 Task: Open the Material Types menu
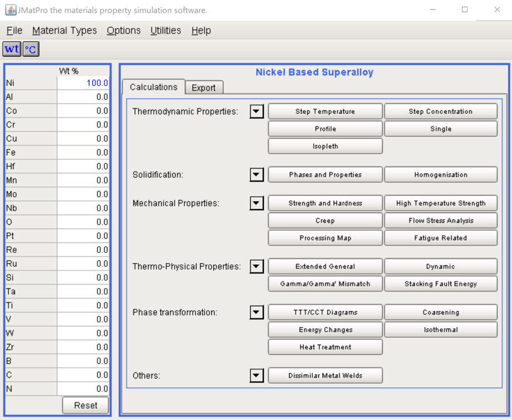[65, 31]
